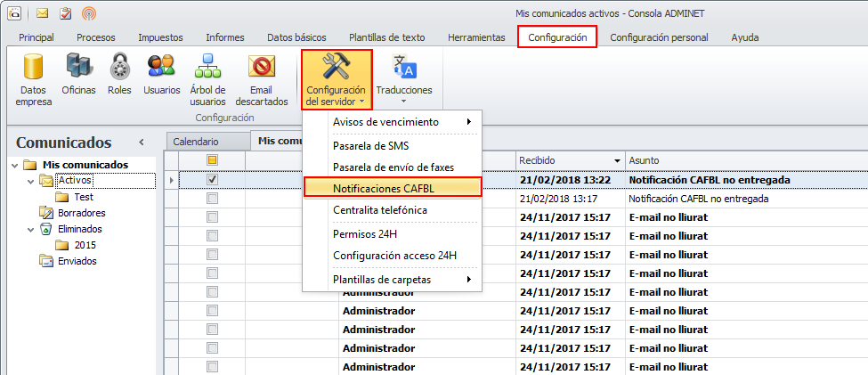
Task: Click the broadcast antenna icon in title bar
Action: coord(88,12)
